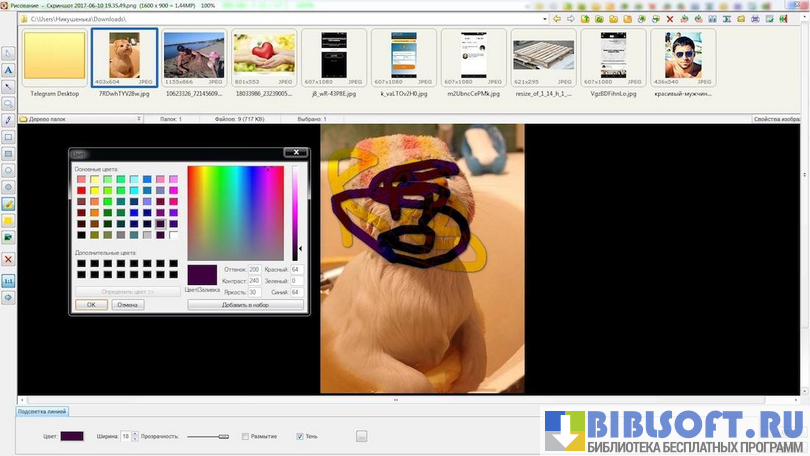810x456 pixels.
Task: Adjust the Прозрачность transparency slider
Action: click(x=208, y=436)
